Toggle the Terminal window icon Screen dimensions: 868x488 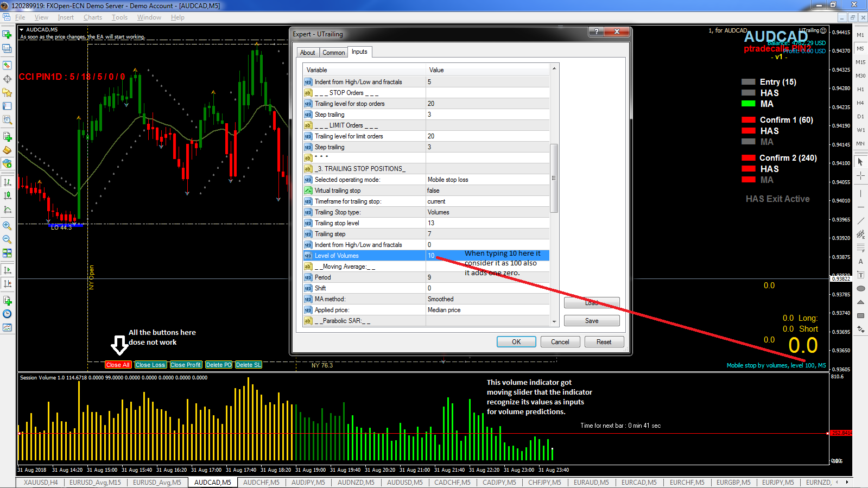tap(7, 106)
